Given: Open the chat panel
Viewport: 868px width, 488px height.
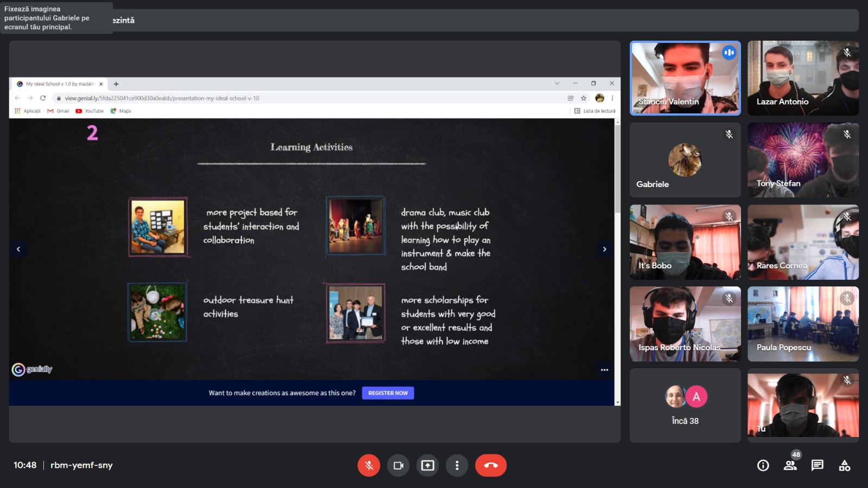Looking at the screenshot, I should 817,465.
